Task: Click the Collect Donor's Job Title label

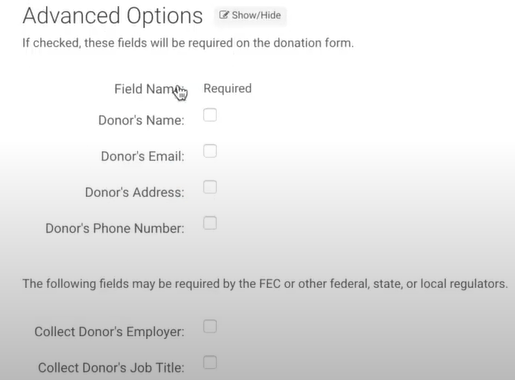Action: click(111, 368)
